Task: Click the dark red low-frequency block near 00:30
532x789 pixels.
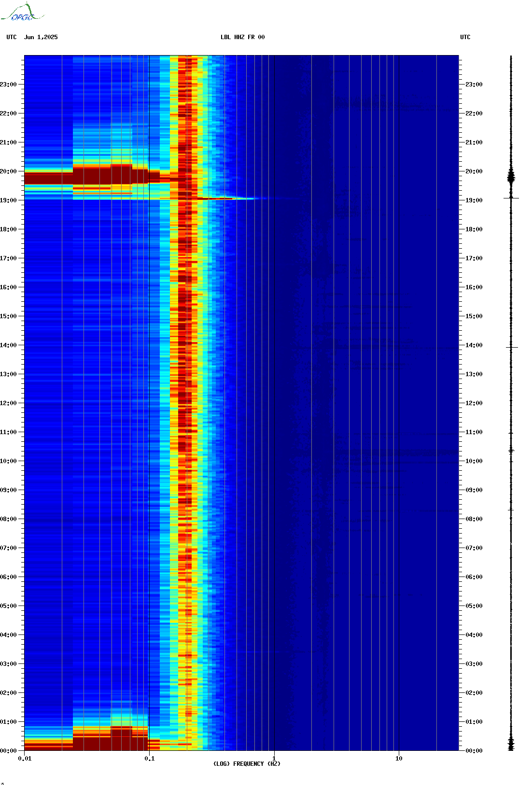Action: 110,739
